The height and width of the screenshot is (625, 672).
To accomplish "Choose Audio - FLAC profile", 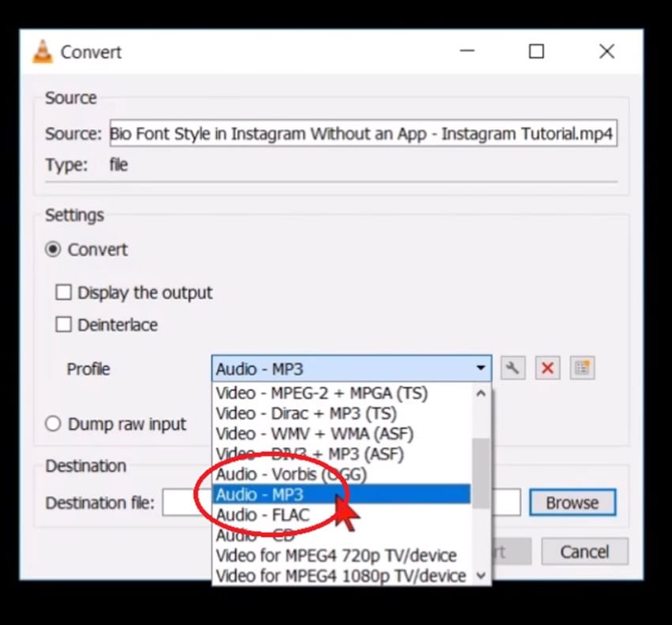I will point(342,514).
